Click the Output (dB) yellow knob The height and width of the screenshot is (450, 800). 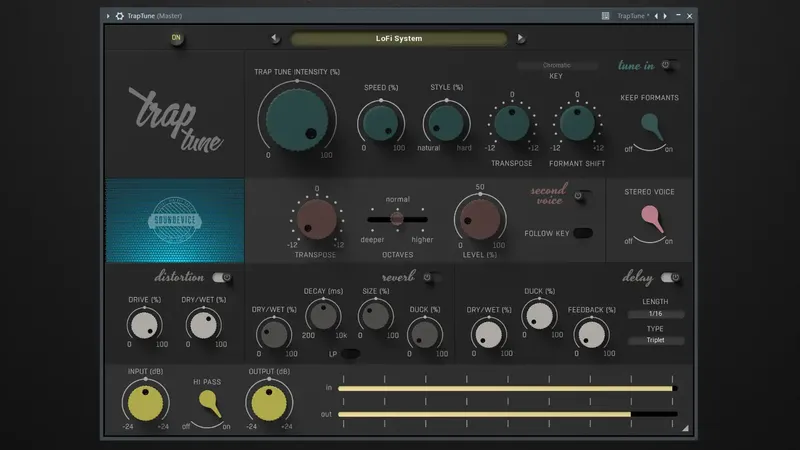[269, 403]
